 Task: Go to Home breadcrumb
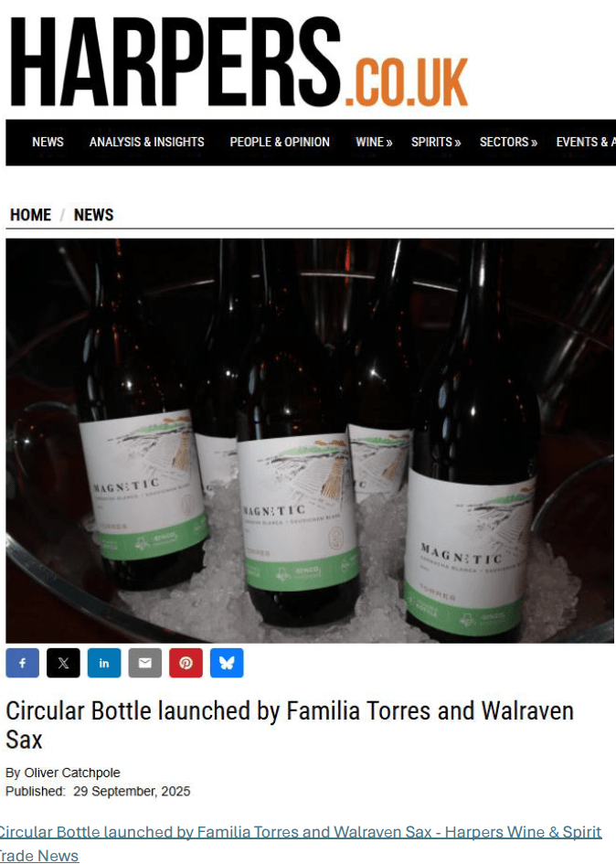click(x=31, y=215)
